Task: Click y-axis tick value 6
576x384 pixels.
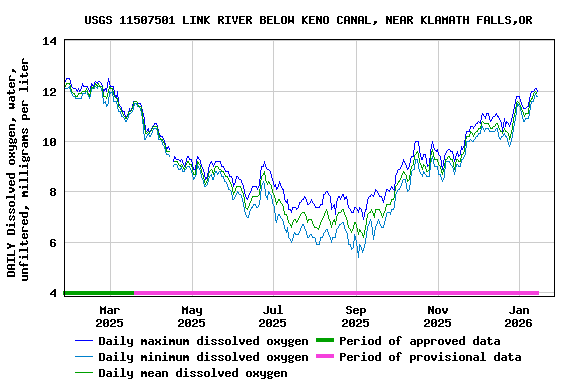Action: (53, 243)
